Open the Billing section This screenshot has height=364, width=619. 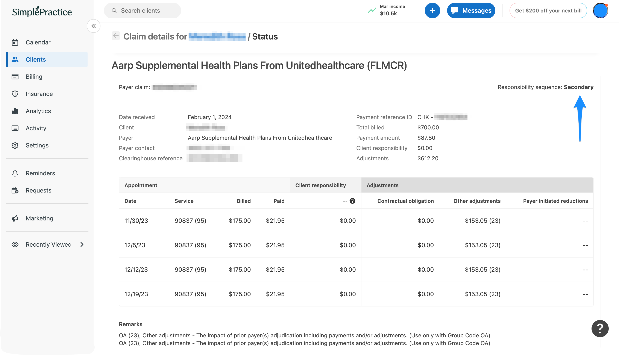pos(34,76)
